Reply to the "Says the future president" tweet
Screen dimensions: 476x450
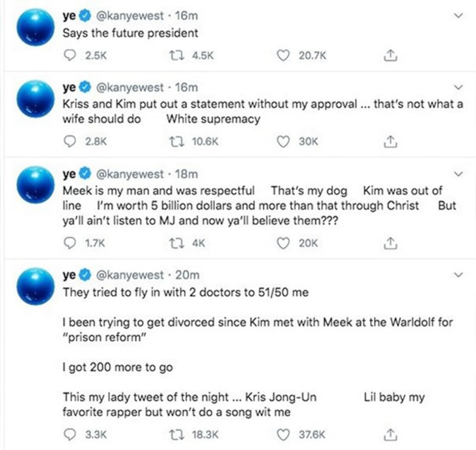pyautogui.click(x=69, y=58)
